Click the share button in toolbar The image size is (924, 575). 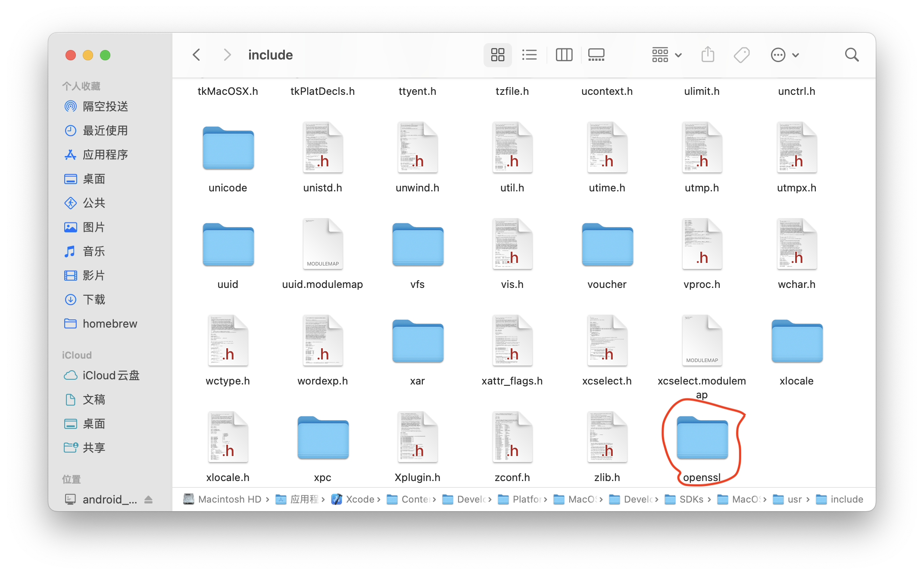coord(707,55)
